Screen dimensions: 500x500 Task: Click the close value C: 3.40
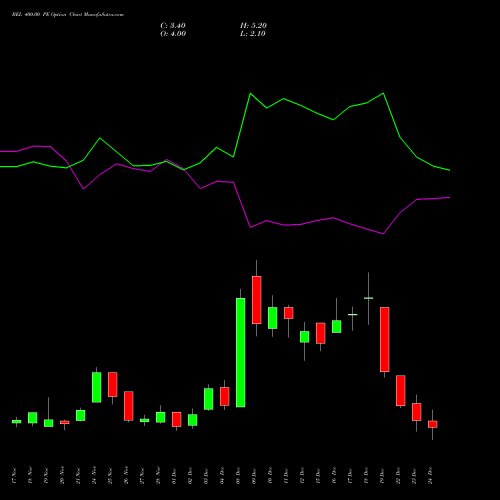[173, 26]
